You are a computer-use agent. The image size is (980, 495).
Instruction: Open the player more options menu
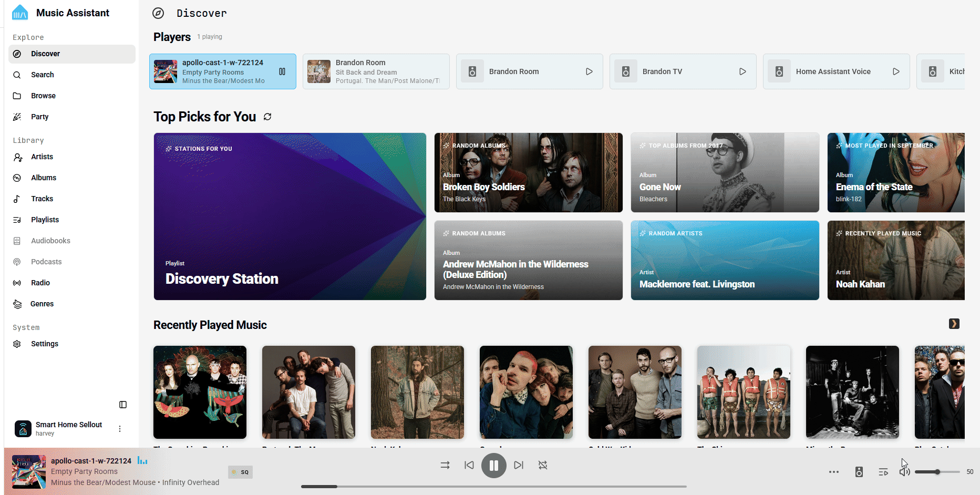point(834,472)
